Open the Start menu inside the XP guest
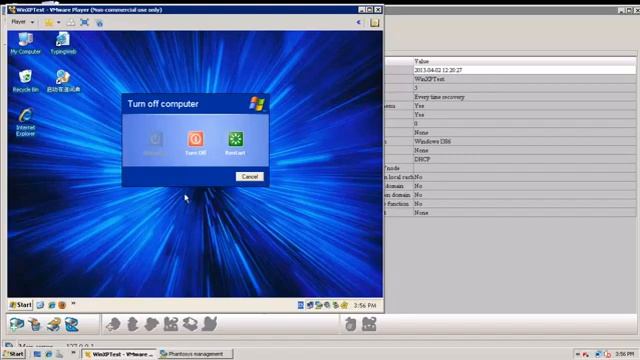Screen dimensions: 640x360 pos(20,305)
